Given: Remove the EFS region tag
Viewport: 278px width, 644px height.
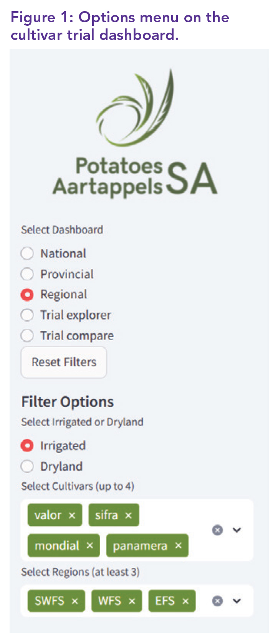Looking at the screenshot, I should click(185, 601).
